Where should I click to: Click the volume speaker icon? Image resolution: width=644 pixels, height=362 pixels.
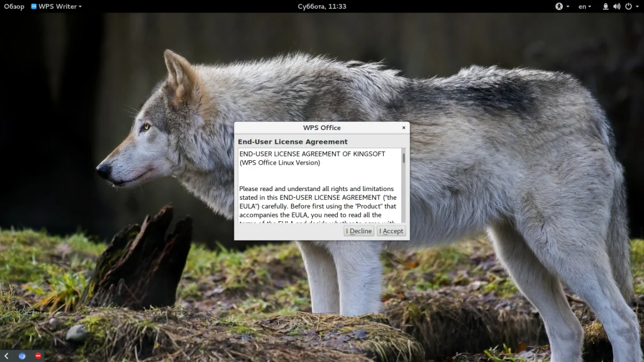coord(616,6)
